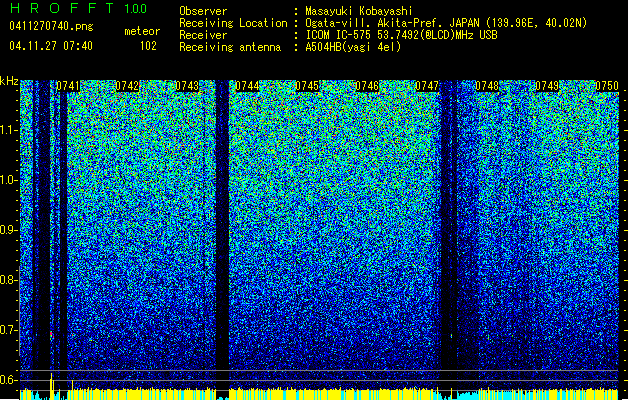The height and width of the screenshot is (400, 629).
Task: Click the kHz axis unit label
Action: 9,81
